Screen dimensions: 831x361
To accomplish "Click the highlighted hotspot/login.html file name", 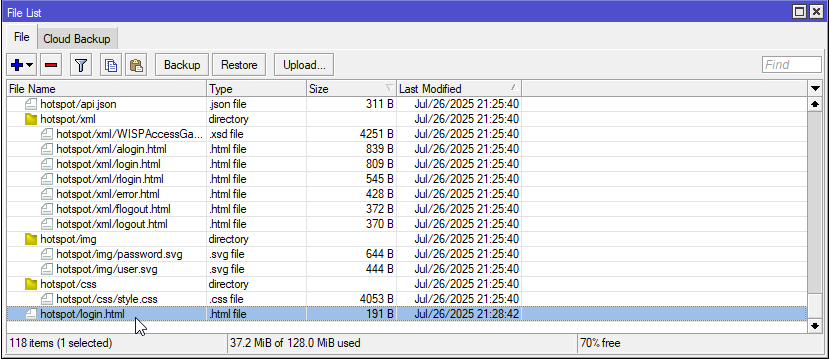I will point(83,314).
